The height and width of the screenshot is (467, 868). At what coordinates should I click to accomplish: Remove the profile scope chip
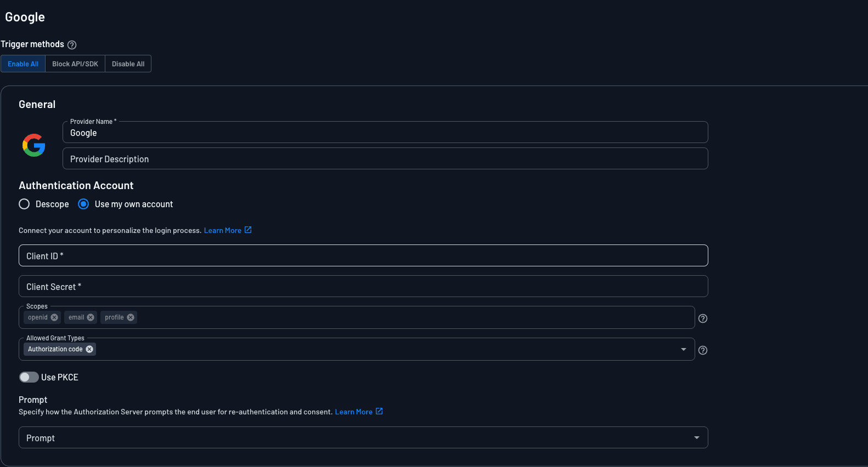[x=131, y=317]
